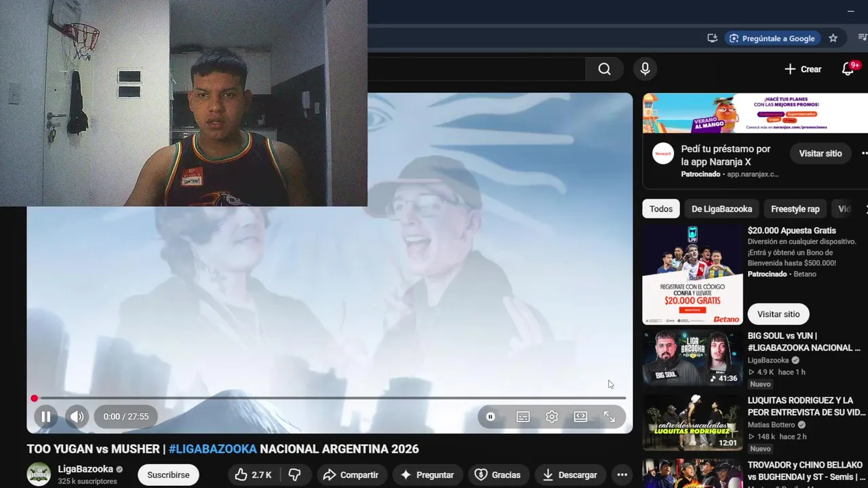Open the Crear menu

pyautogui.click(x=802, y=69)
